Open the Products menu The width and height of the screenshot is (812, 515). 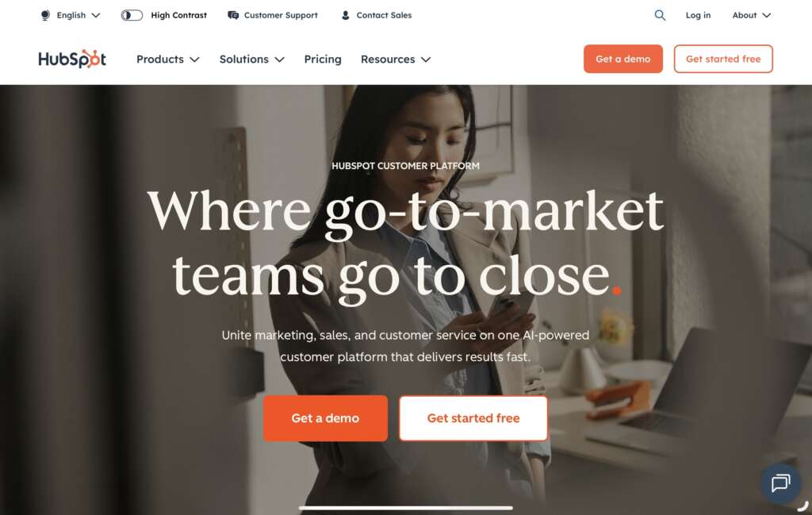(x=168, y=59)
